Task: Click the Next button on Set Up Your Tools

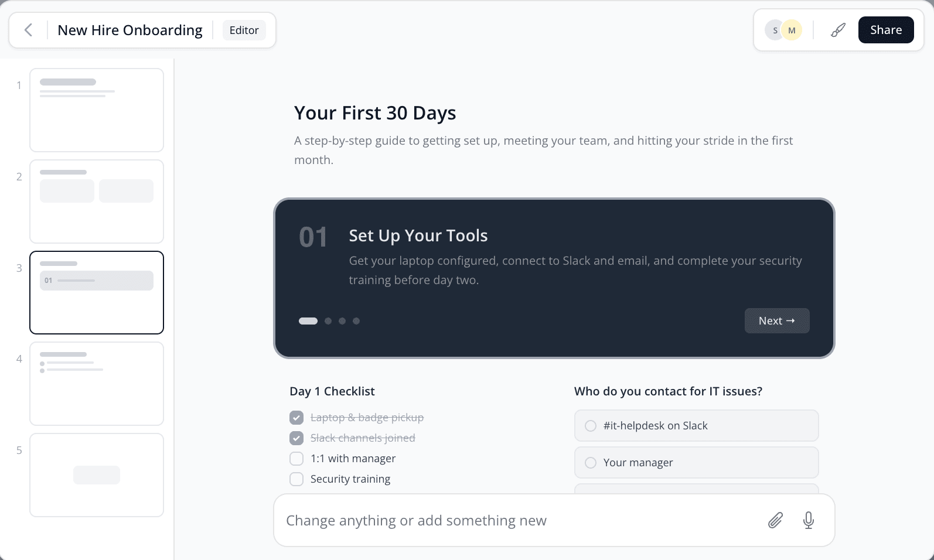Action: click(x=777, y=320)
